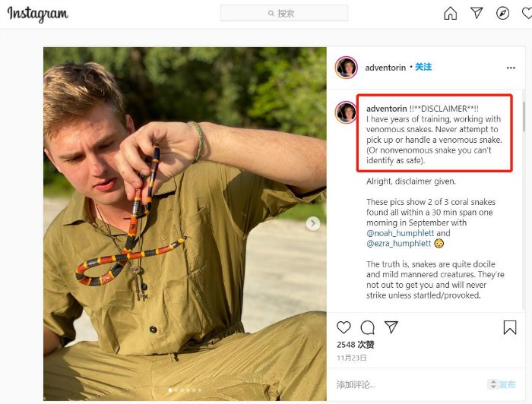The height and width of the screenshot is (404, 532).
Task: Open the three-dot post options menu
Action: coord(511,68)
